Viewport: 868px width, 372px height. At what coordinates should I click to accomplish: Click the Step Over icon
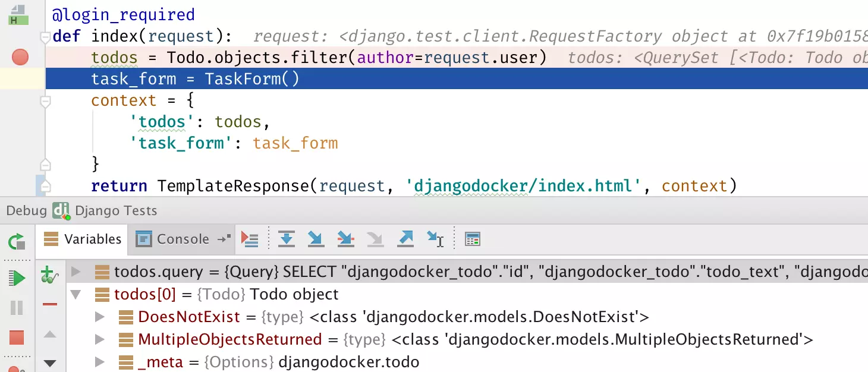(x=287, y=239)
